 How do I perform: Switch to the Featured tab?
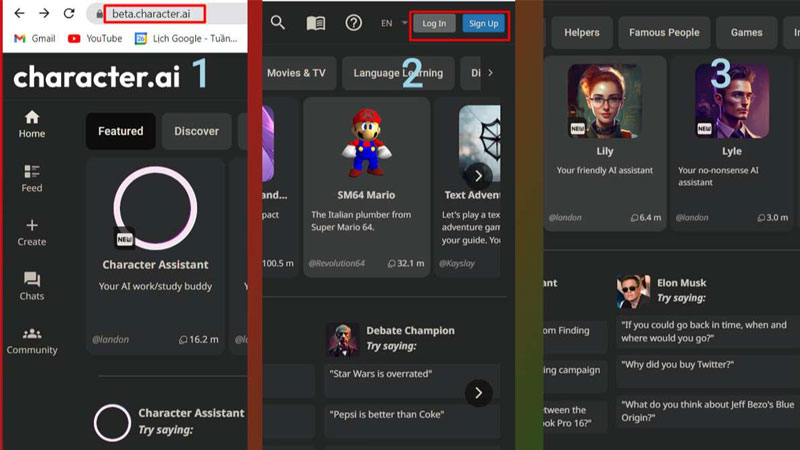[x=120, y=131]
